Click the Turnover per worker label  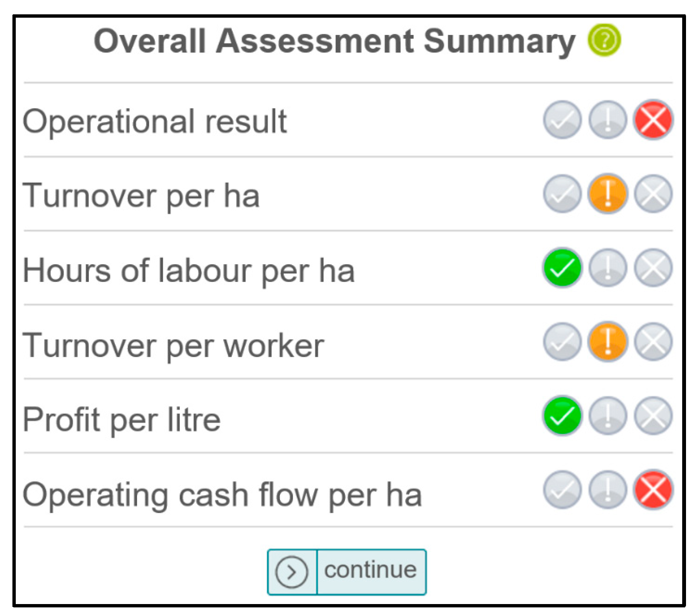[173, 345]
